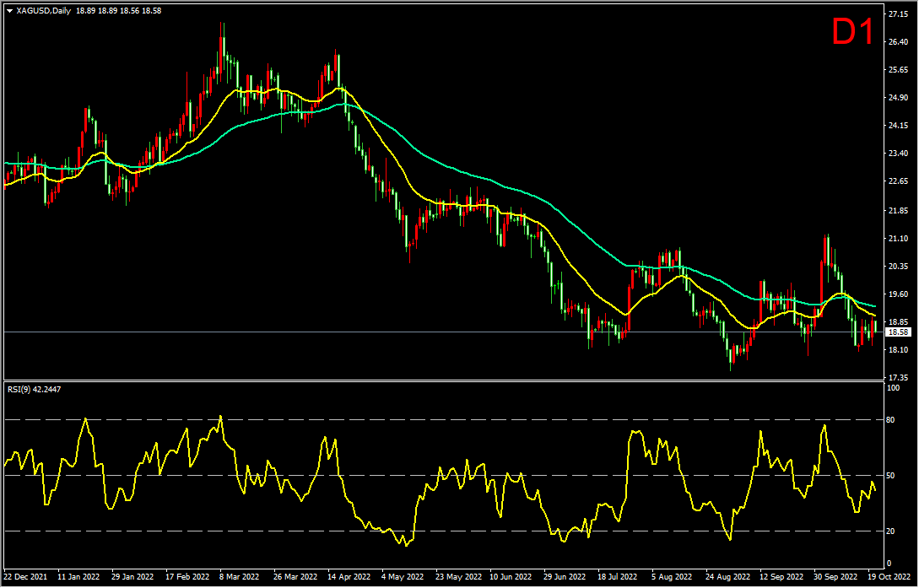919x588 pixels.
Task: Click the current price tag 18.58
Action: [899, 332]
